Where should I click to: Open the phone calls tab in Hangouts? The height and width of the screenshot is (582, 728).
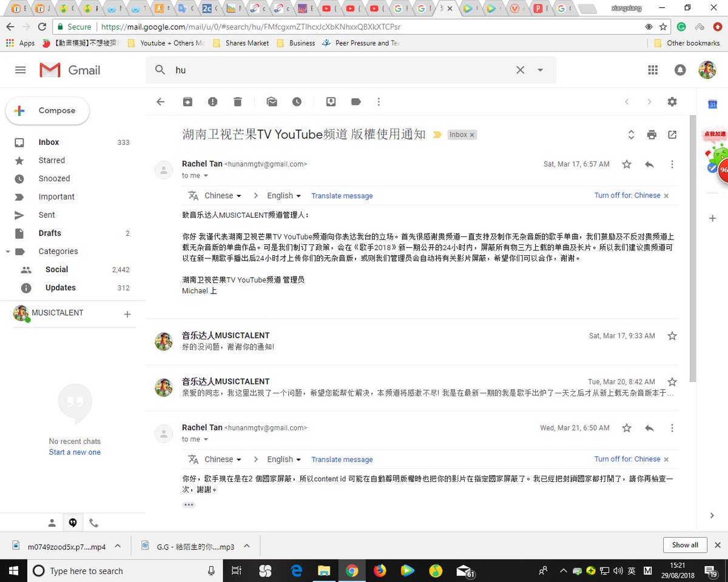pos(93,523)
